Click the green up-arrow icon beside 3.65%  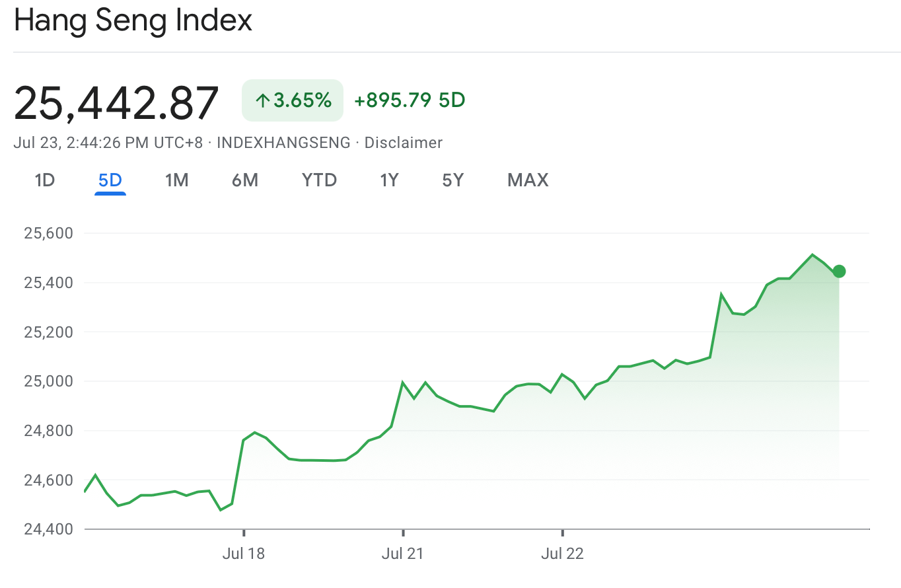pyautogui.click(x=263, y=100)
